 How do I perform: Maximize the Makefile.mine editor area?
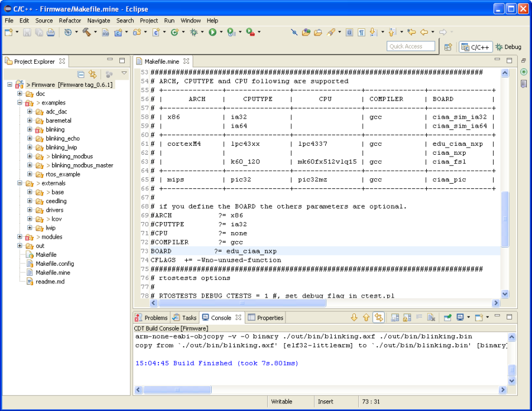click(510, 60)
